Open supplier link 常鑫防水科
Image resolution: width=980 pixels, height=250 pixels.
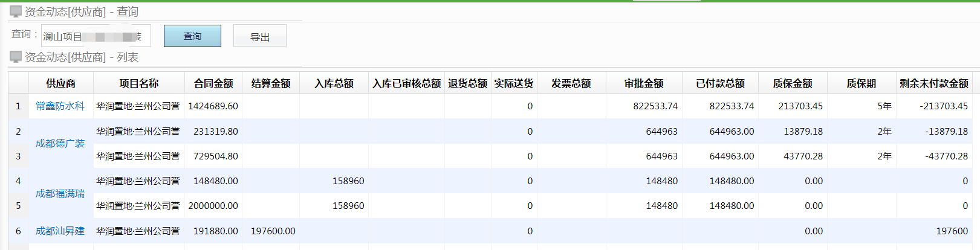60,106
